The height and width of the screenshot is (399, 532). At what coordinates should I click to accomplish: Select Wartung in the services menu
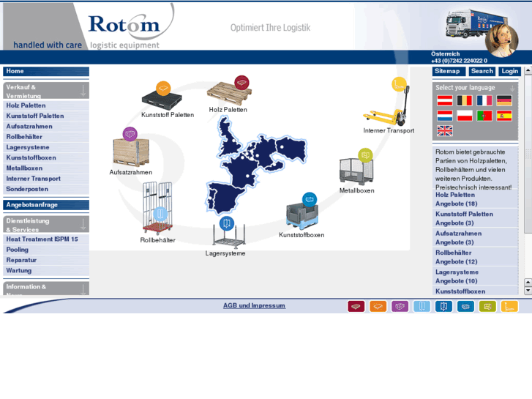46,271
